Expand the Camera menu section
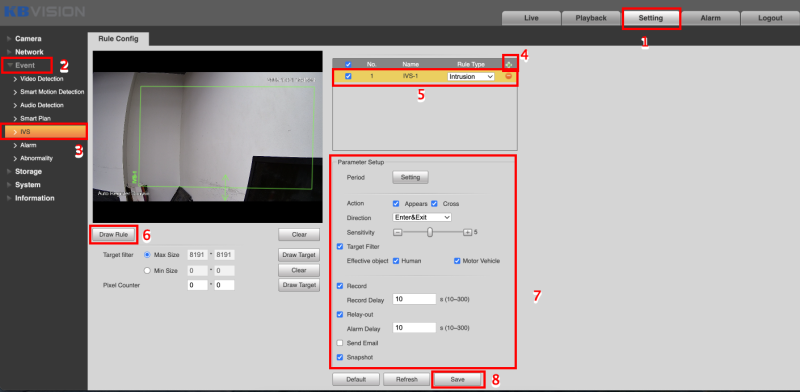This screenshot has width=800, height=392. (x=28, y=38)
